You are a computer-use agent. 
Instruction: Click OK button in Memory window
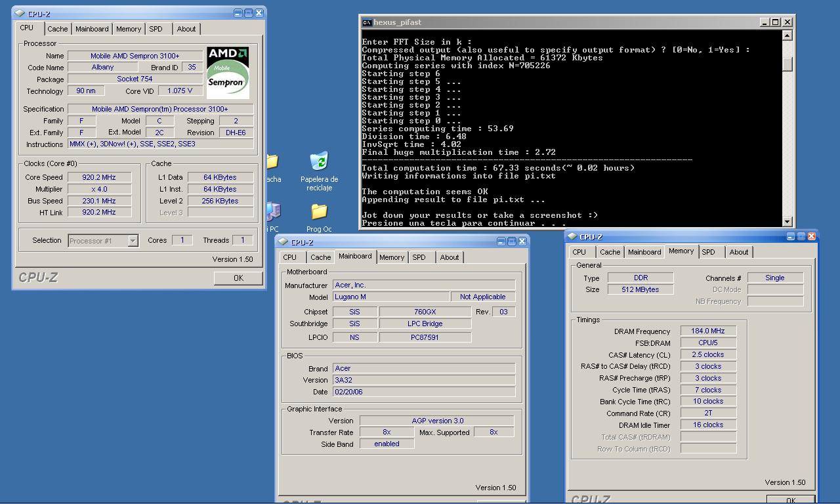click(x=790, y=499)
